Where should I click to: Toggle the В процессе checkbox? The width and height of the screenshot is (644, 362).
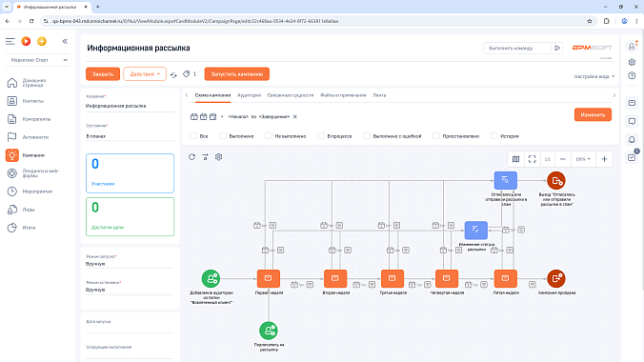(x=321, y=136)
